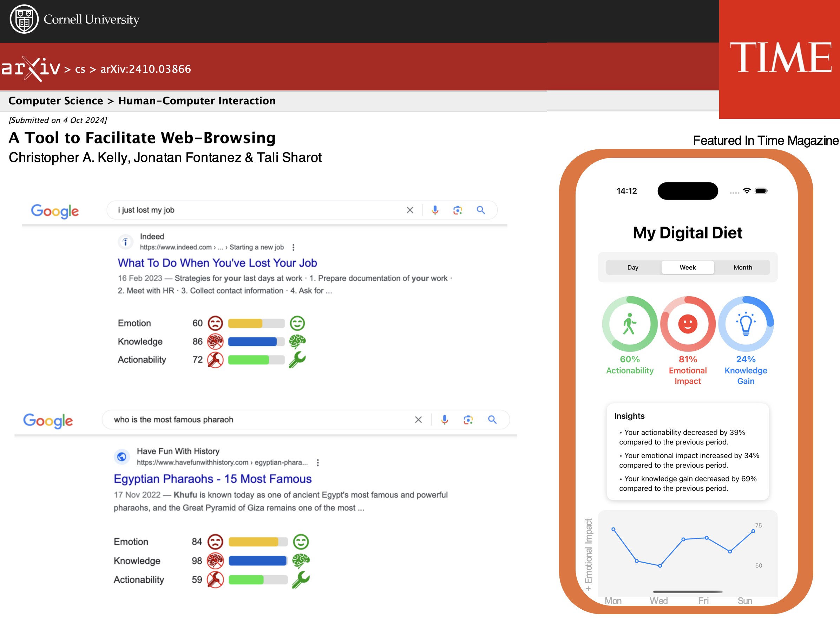This screenshot has width=840, height=629.
Task: Click the Cornell University seal logo
Action: [x=24, y=19]
